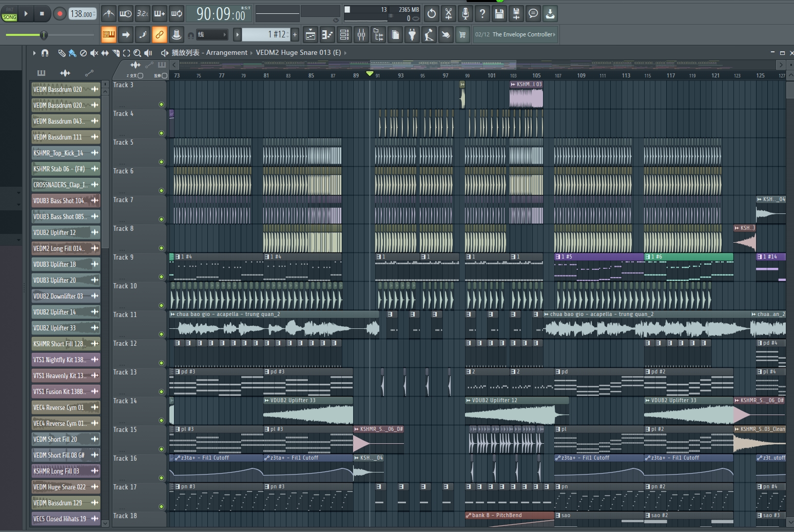Click one-click audio recording microphone icon
This screenshot has width=794, height=532.
tap(466, 14)
